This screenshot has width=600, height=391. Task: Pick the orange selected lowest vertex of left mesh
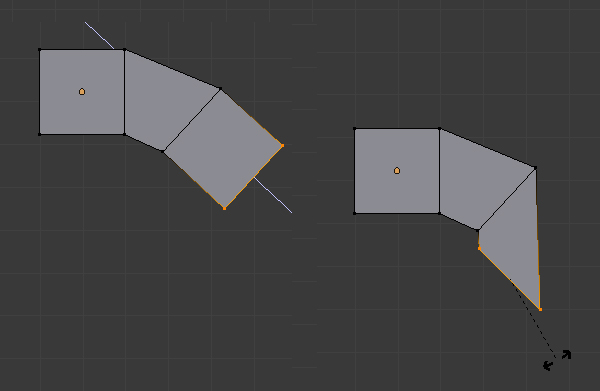coord(225,209)
